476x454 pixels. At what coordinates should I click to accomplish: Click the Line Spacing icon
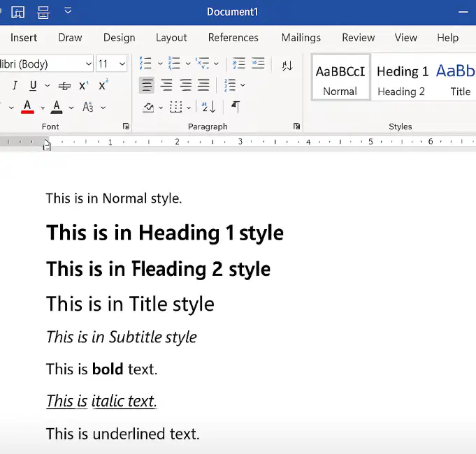[x=230, y=85]
